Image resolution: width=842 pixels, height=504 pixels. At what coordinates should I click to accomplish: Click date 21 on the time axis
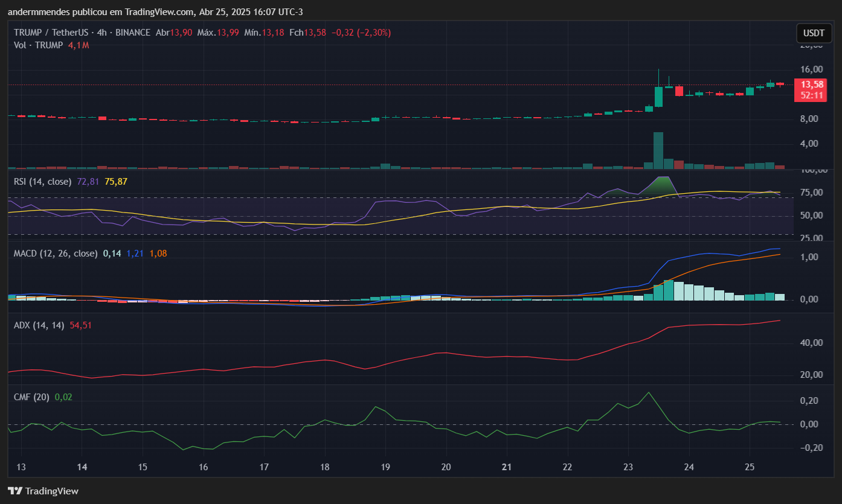coord(507,467)
